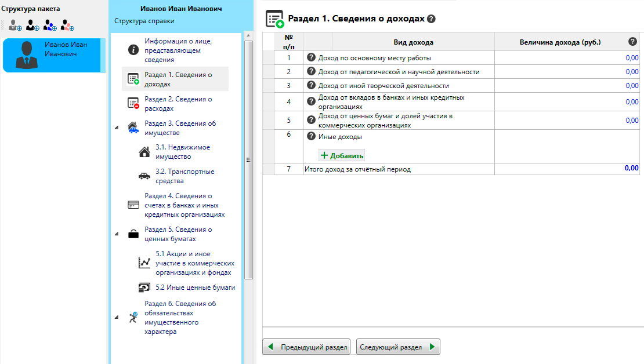Click the structure tree scrollbar thumb
644x364 pixels.
(x=248, y=160)
